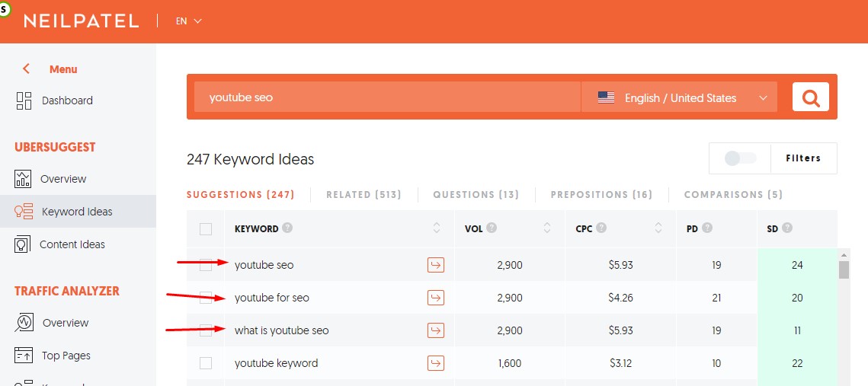Click the Keyword Ideas lightbulb icon

24,212
